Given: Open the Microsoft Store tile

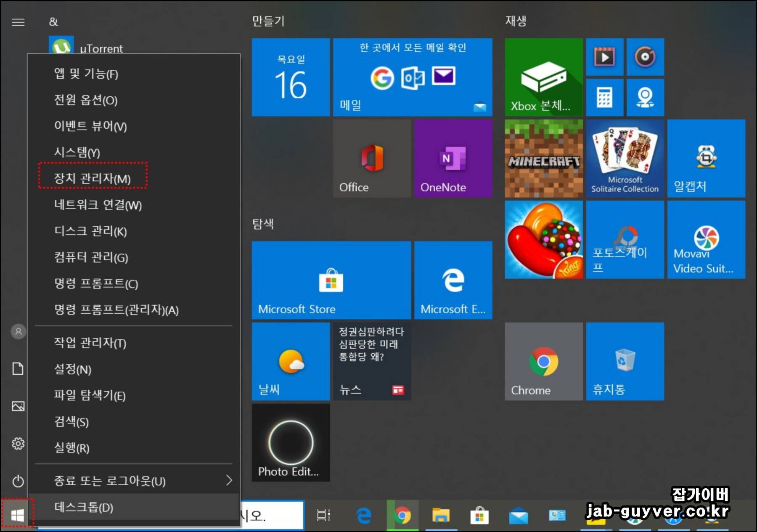Looking at the screenshot, I should tap(331, 280).
